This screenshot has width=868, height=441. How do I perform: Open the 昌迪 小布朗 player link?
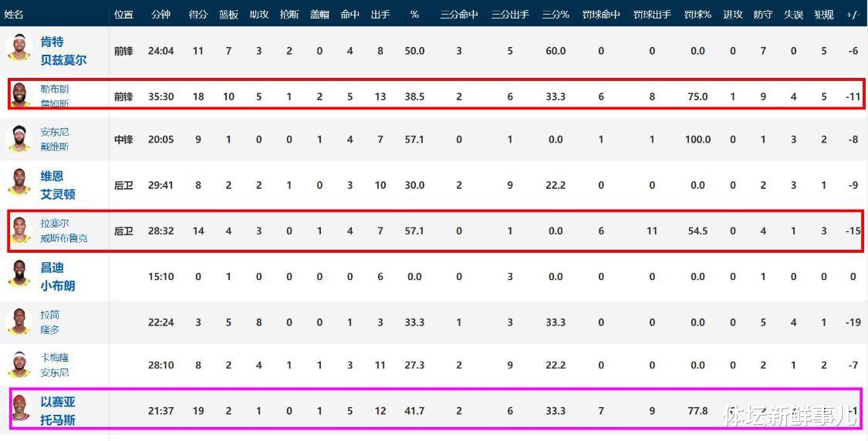[58, 277]
